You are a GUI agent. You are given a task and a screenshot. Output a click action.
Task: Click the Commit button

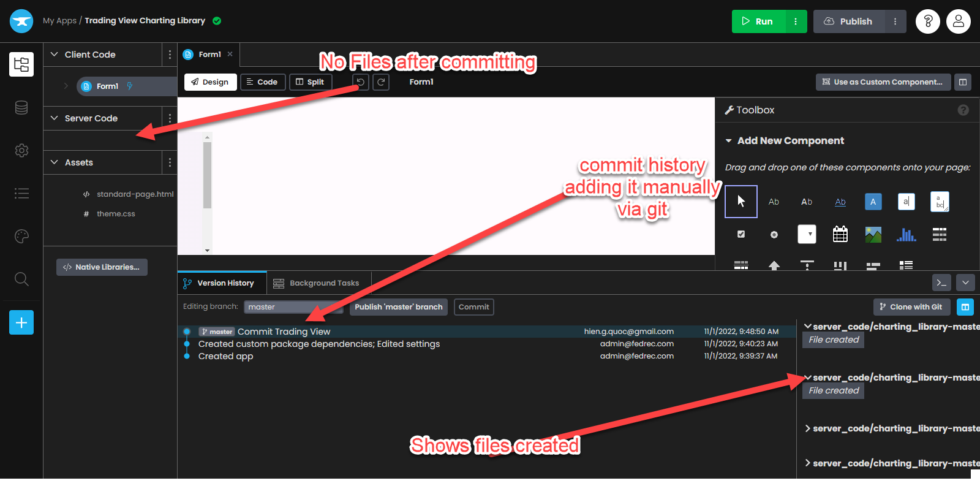coord(474,307)
